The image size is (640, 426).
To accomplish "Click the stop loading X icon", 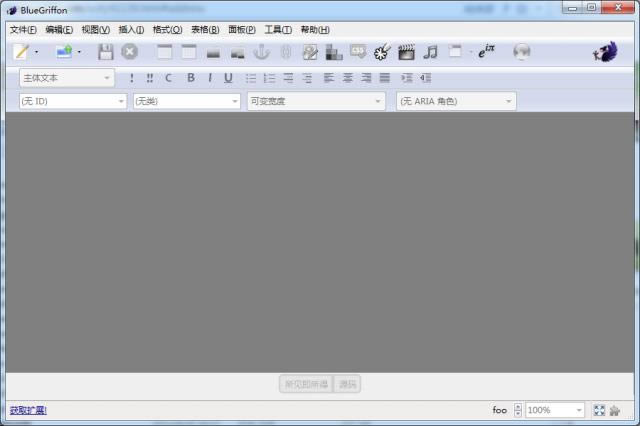I will [130, 52].
